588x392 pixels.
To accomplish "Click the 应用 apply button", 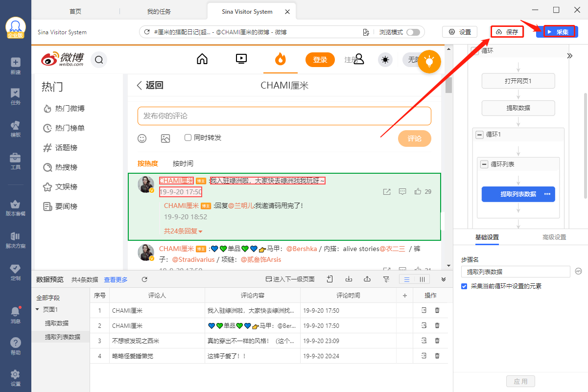I will point(521,381).
